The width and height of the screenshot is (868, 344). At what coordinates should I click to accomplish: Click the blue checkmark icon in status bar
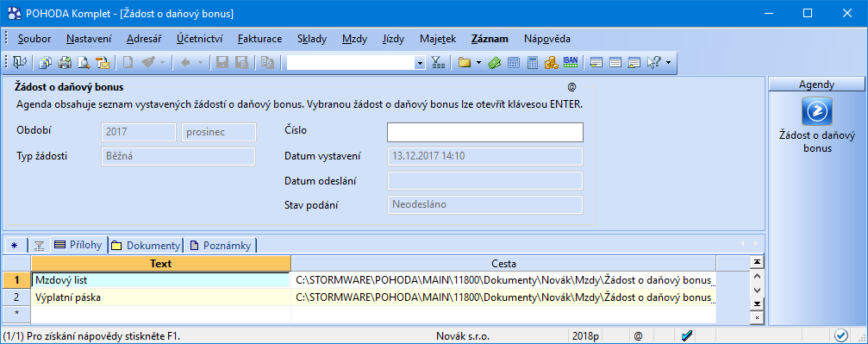coord(686,335)
